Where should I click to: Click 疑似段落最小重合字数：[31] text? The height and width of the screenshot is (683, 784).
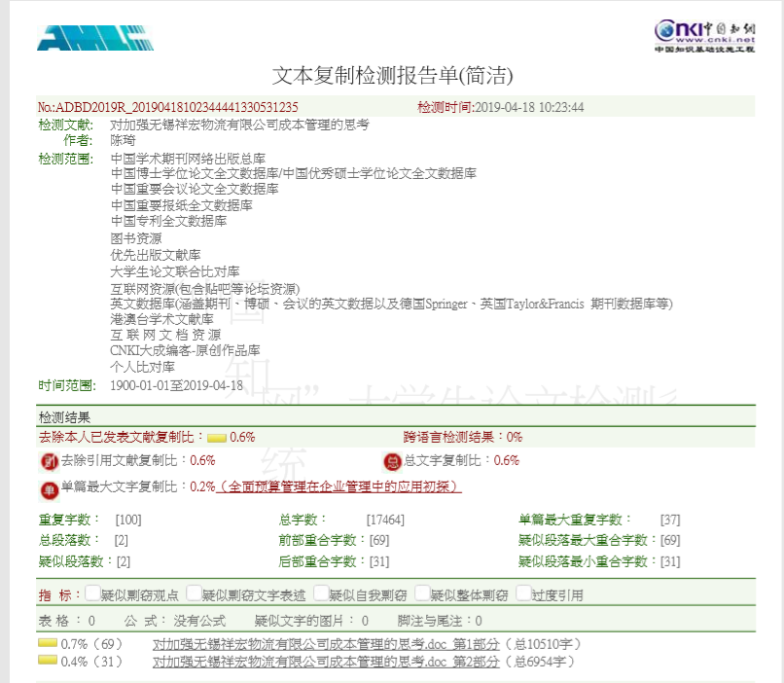pyautogui.click(x=599, y=562)
